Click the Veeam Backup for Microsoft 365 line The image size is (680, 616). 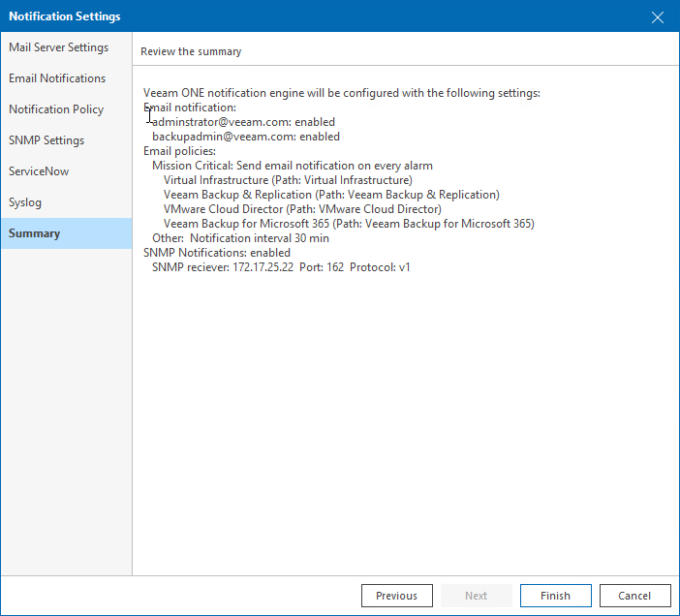pos(349,224)
